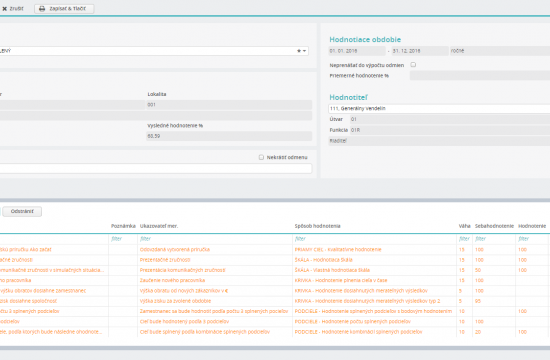Toggle the Nekrátiť odmenu checkbox
Viewport: 550px width, 360px height.
[x=261, y=157]
